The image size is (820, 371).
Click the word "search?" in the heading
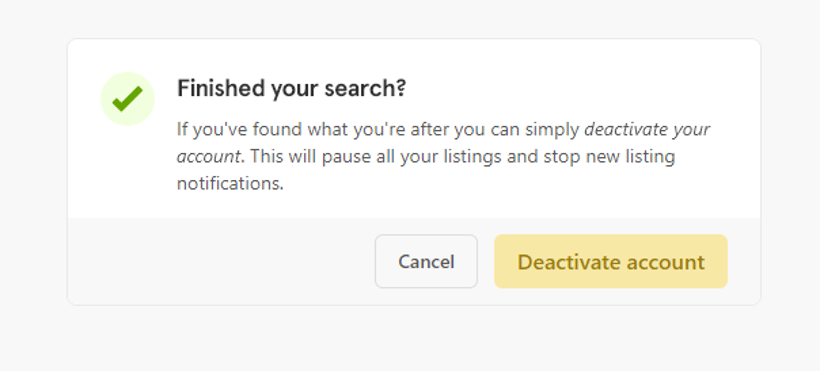365,88
